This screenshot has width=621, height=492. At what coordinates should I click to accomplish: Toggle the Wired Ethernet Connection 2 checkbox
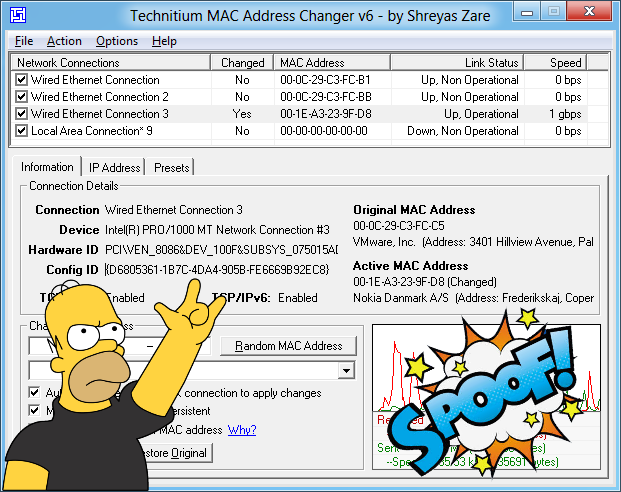point(22,97)
